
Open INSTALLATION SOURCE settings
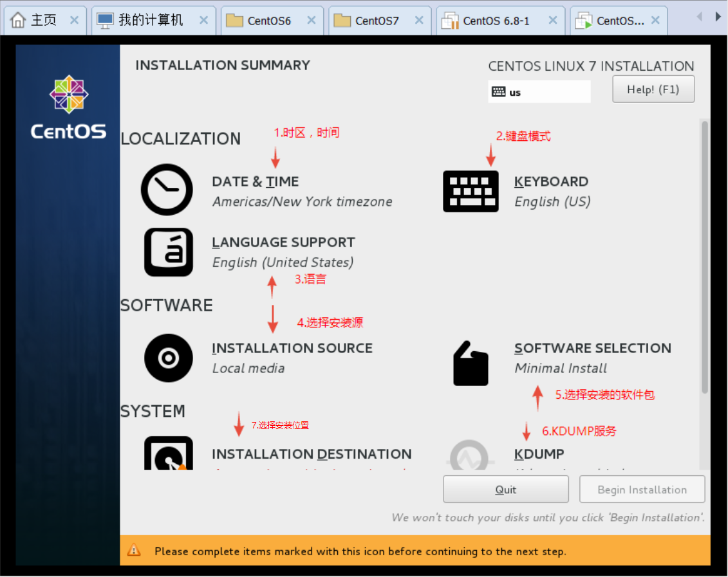tap(292, 348)
